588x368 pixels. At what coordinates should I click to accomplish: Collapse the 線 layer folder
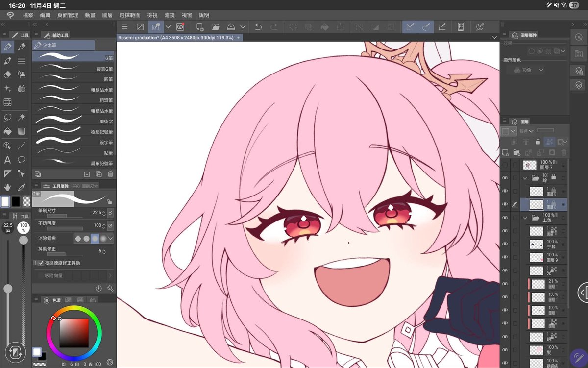(525, 178)
